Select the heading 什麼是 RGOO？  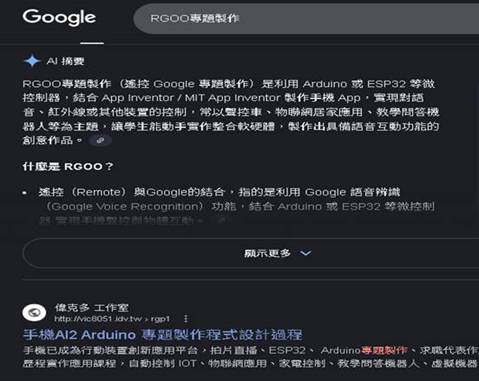68,166
